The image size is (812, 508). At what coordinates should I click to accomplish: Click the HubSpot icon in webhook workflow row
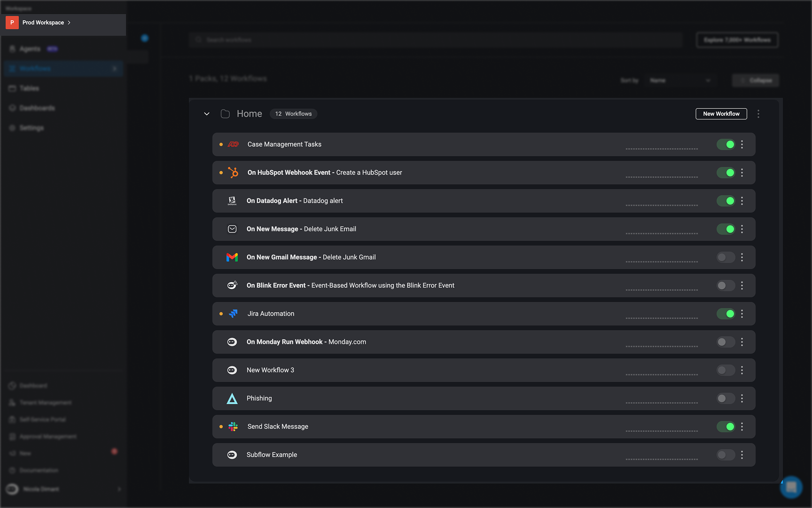point(233,173)
